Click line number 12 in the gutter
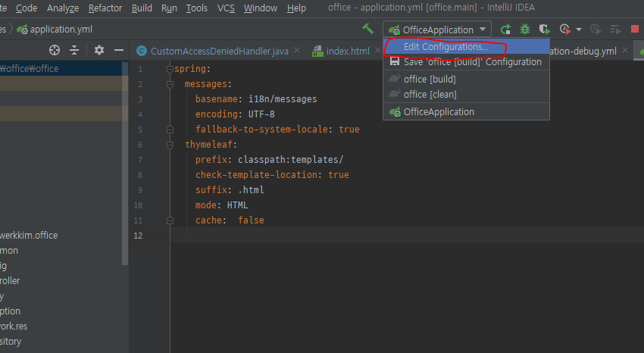Screen dimensions: 644x353 click(x=138, y=236)
